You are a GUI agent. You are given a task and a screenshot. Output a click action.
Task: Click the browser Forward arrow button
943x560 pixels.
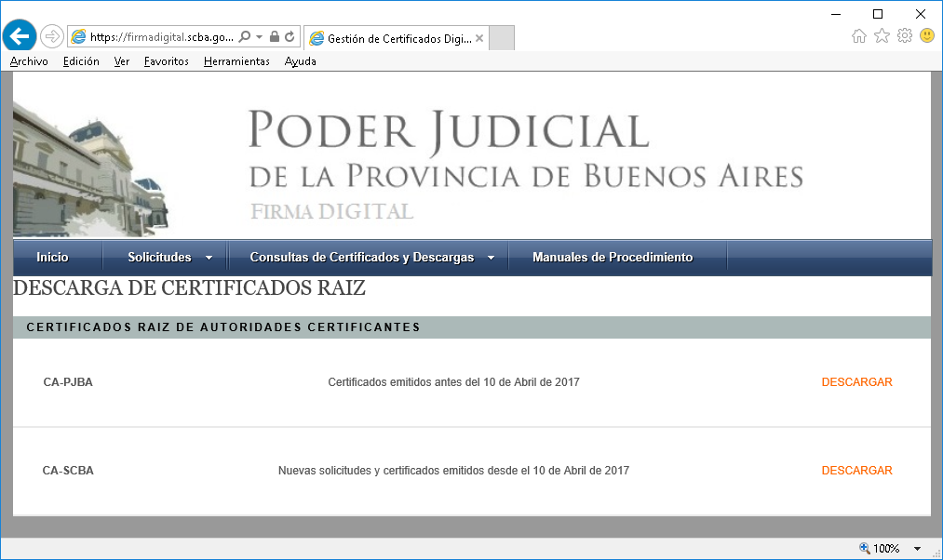tap(52, 36)
